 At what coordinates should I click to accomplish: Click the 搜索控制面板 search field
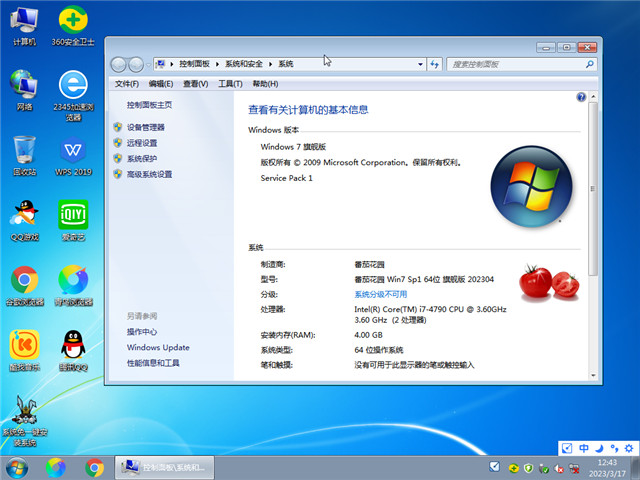(x=522, y=64)
